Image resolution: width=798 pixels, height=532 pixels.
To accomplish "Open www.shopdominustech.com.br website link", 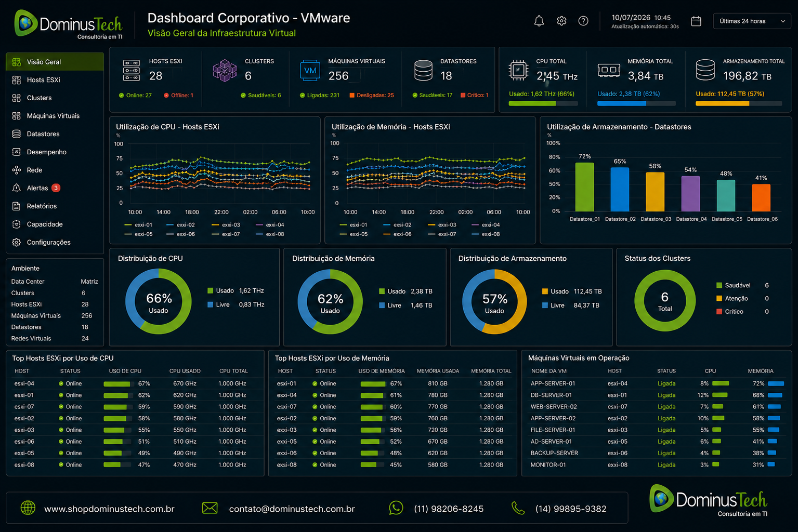I will pos(109,509).
